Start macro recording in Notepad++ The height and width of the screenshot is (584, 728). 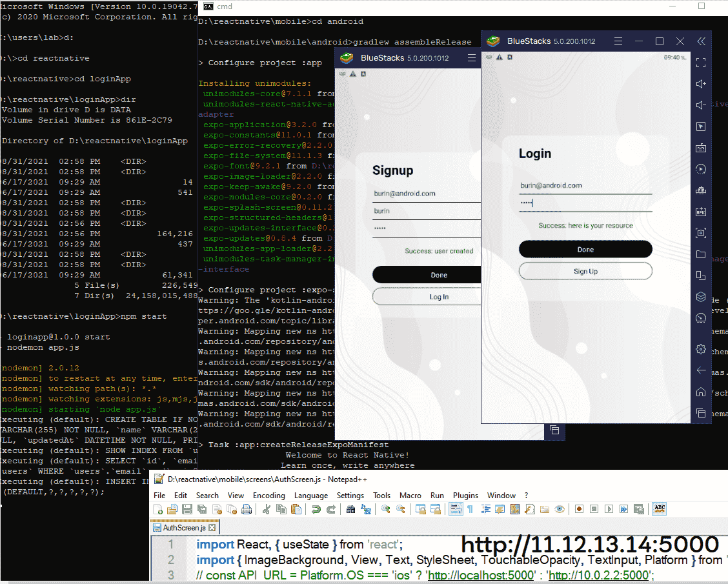pos(579,509)
